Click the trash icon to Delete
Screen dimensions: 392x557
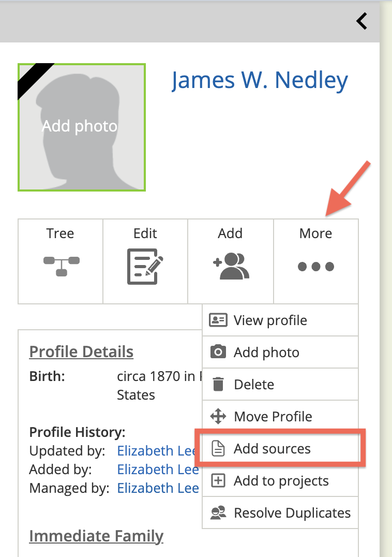(218, 385)
